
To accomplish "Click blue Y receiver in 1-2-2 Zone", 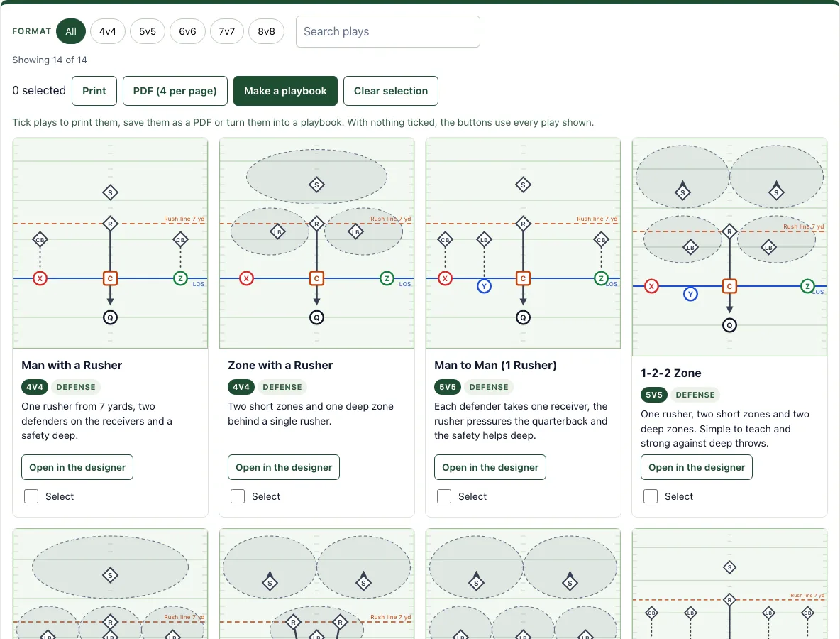I will point(690,294).
